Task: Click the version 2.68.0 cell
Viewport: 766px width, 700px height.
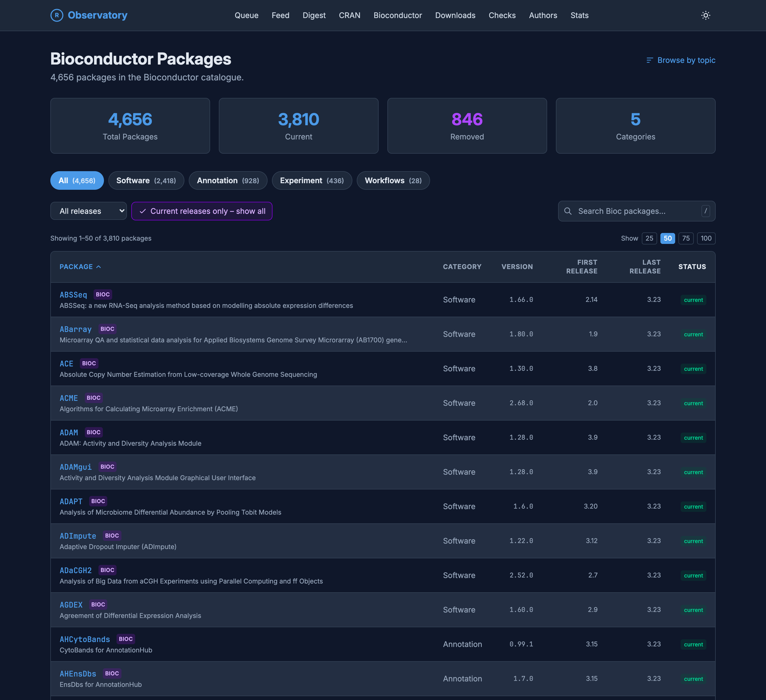Action: 521,403
